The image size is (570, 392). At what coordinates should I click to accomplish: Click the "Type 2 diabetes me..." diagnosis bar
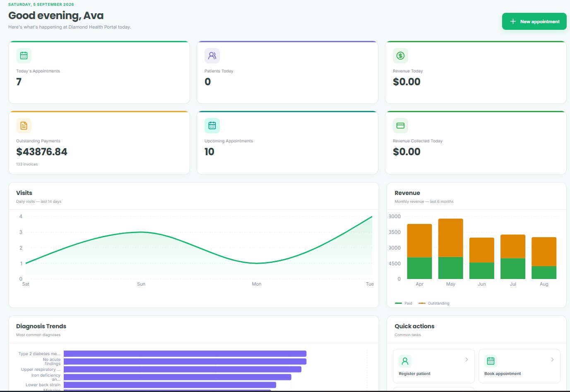(x=185, y=354)
